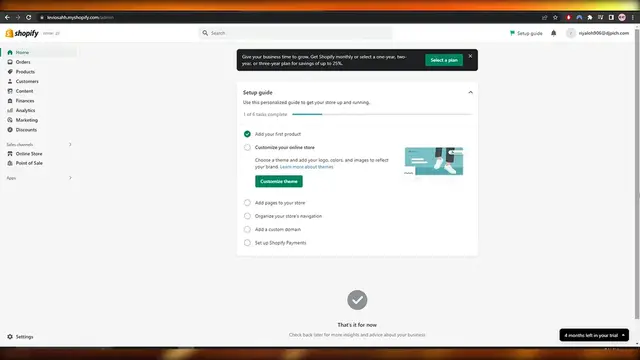Screen dimensions: 640x360
Task: Click the browser share page icon
Action: pyautogui.click(x=544, y=17)
